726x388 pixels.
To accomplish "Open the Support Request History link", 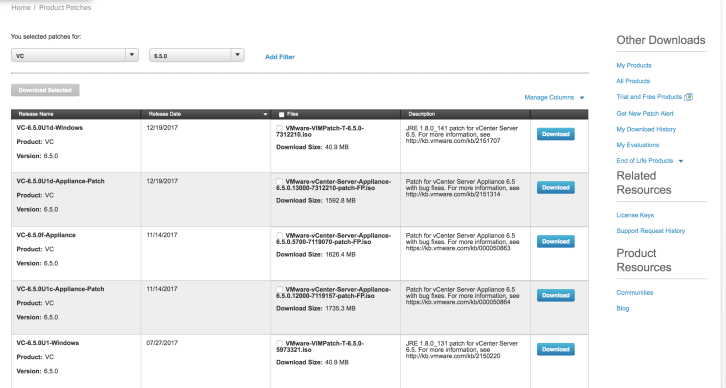I will click(x=651, y=231).
